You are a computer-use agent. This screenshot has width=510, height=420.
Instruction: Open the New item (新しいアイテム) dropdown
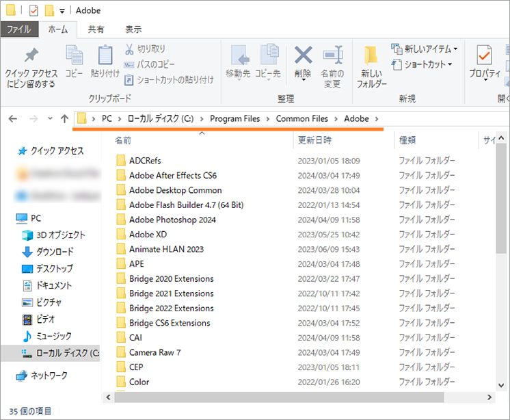click(x=425, y=49)
